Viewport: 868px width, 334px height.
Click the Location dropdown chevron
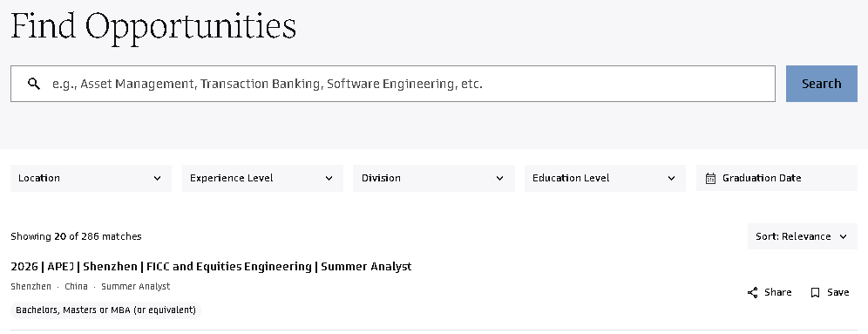(157, 179)
